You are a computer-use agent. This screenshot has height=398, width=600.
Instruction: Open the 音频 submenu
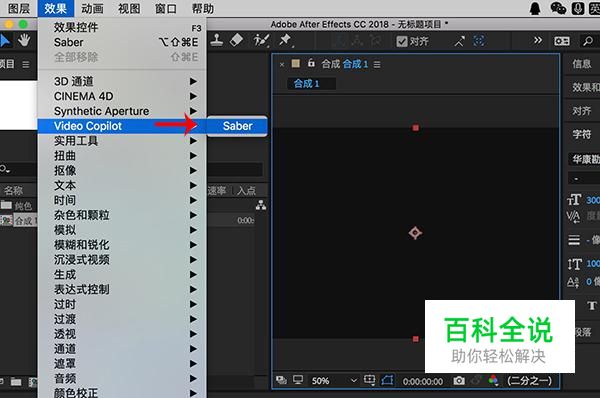[x=122, y=378]
